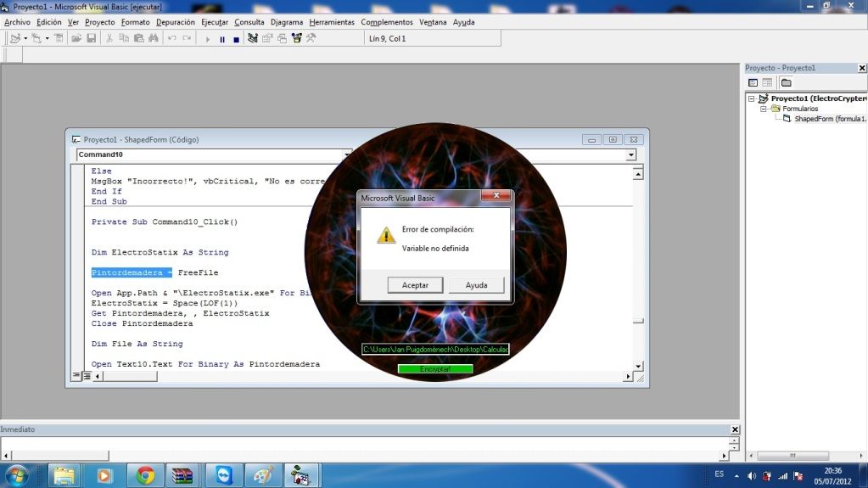Image resolution: width=868 pixels, height=488 pixels.
Task: Switch to Full Module View in code window
Action: click(87, 376)
